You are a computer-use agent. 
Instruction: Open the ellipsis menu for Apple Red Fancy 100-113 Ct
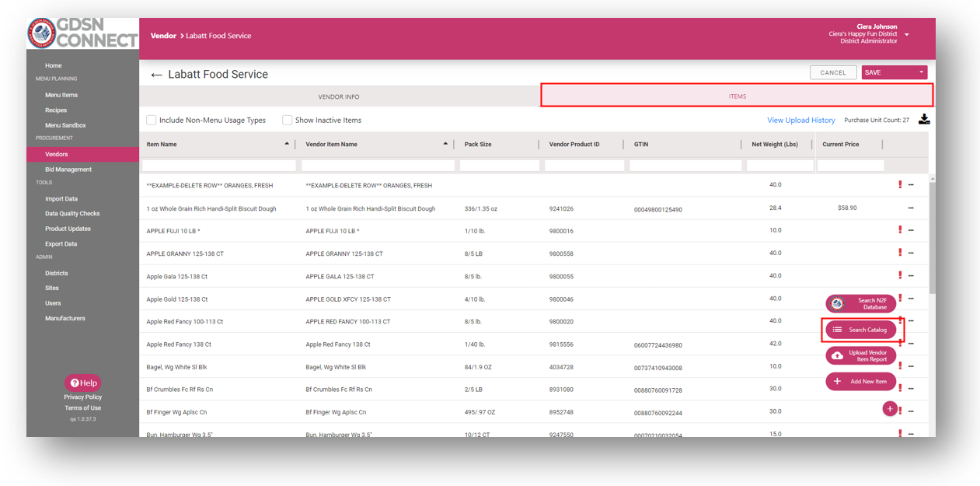[911, 321]
